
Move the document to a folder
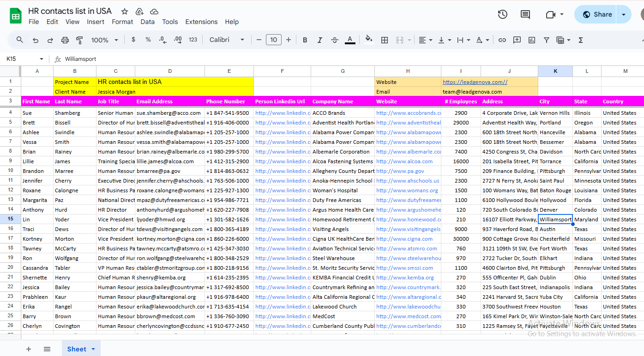tap(139, 12)
